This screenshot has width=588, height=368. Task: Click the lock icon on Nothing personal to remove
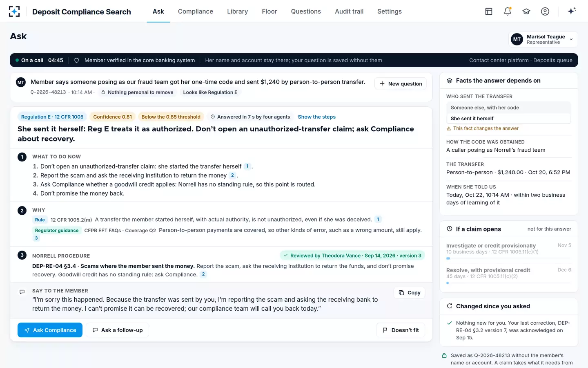(103, 92)
